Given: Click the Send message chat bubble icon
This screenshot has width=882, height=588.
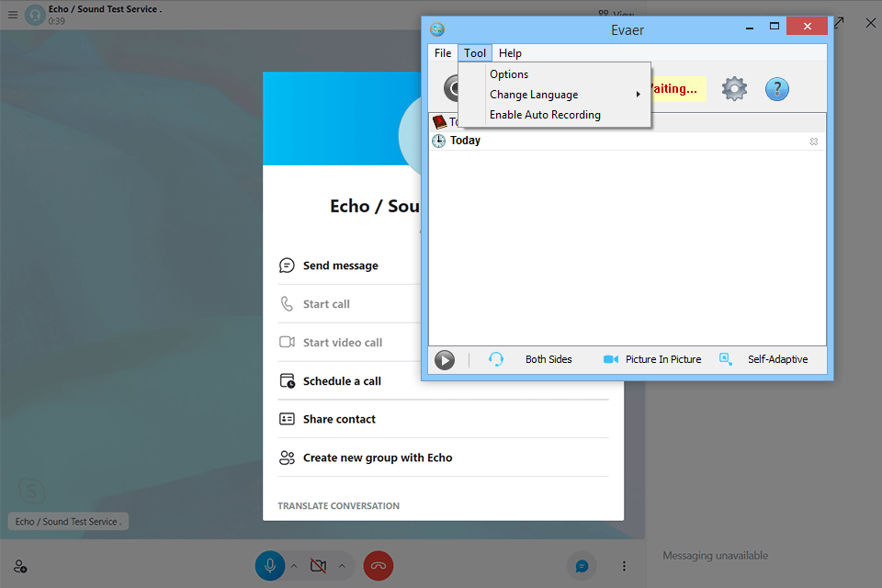Looking at the screenshot, I should tap(287, 266).
